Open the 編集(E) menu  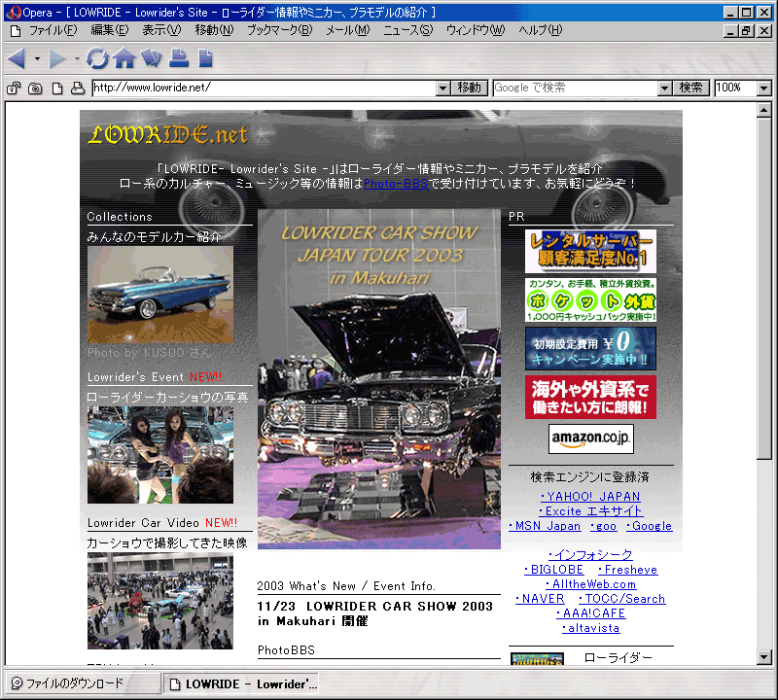click(110, 31)
